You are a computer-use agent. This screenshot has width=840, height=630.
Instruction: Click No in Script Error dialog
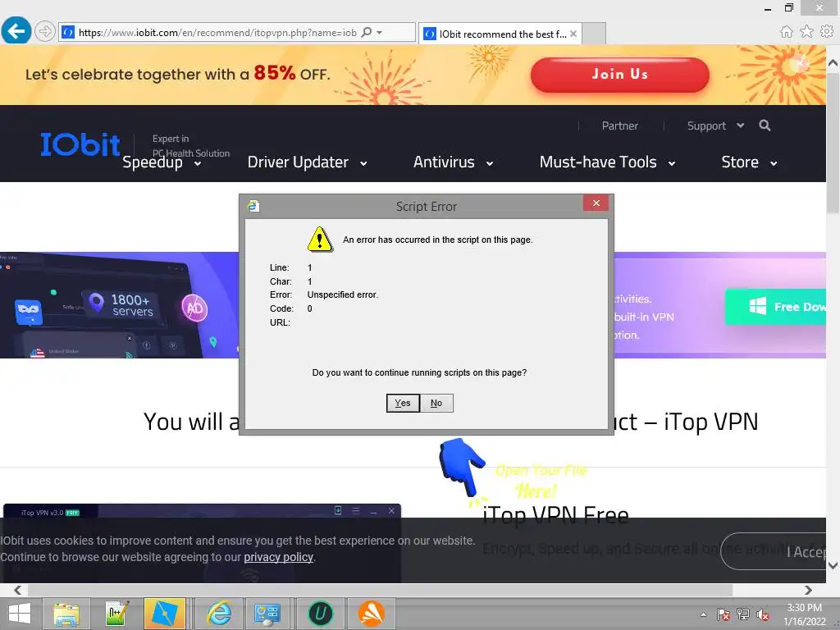pos(436,403)
